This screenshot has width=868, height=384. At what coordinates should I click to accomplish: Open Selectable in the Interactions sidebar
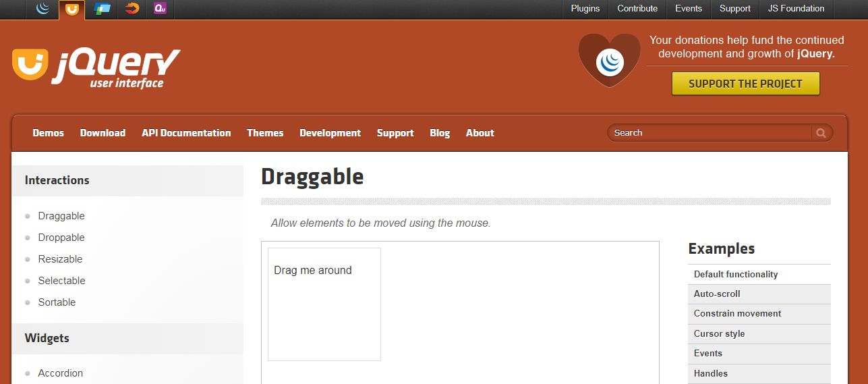pyautogui.click(x=61, y=281)
